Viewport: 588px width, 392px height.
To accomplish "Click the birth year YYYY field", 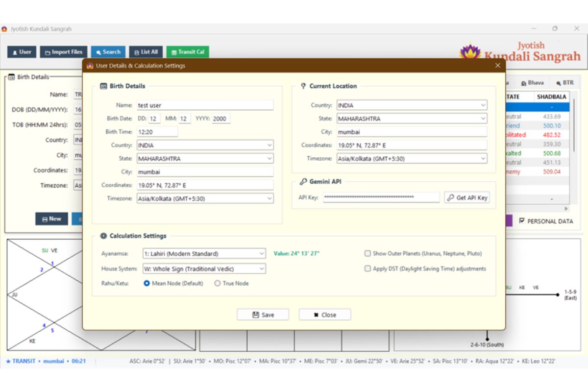I will (221, 119).
